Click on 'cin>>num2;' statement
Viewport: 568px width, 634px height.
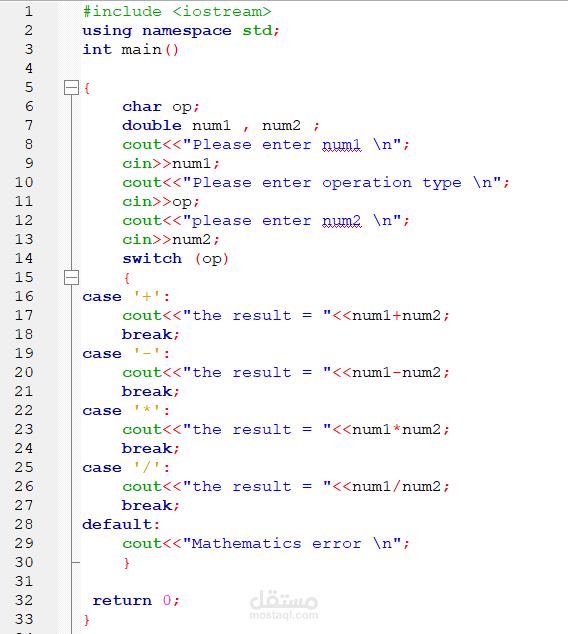pyautogui.click(x=171, y=240)
